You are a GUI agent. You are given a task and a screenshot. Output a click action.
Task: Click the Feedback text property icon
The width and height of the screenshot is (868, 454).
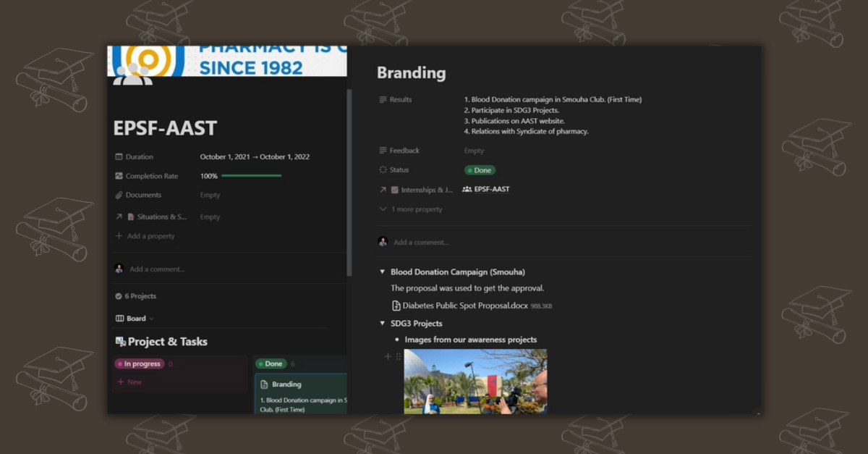[383, 151]
